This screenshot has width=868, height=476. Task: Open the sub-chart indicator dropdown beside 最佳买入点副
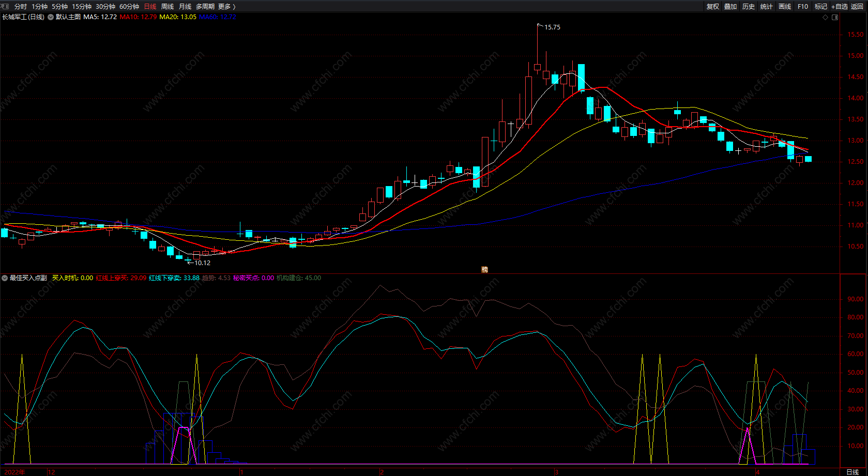pyautogui.click(x=5, y=278)
